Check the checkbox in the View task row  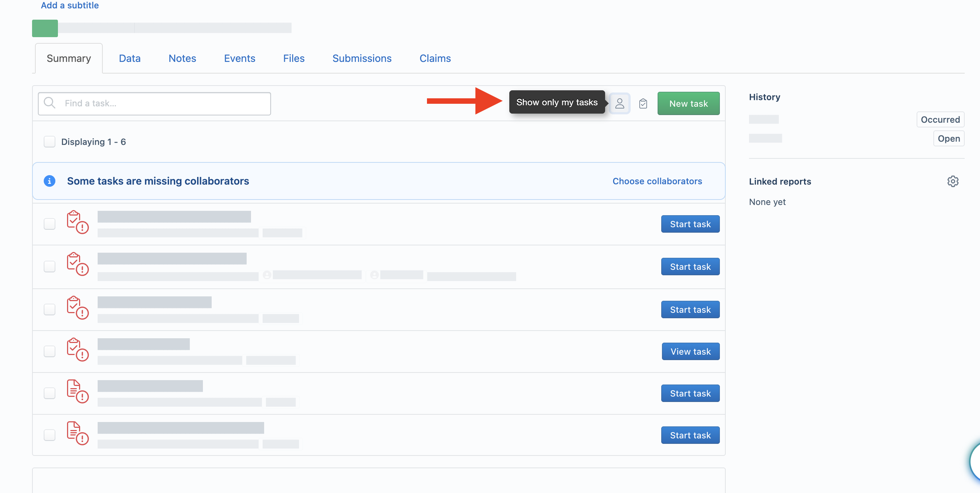click(x=50, y=351)
